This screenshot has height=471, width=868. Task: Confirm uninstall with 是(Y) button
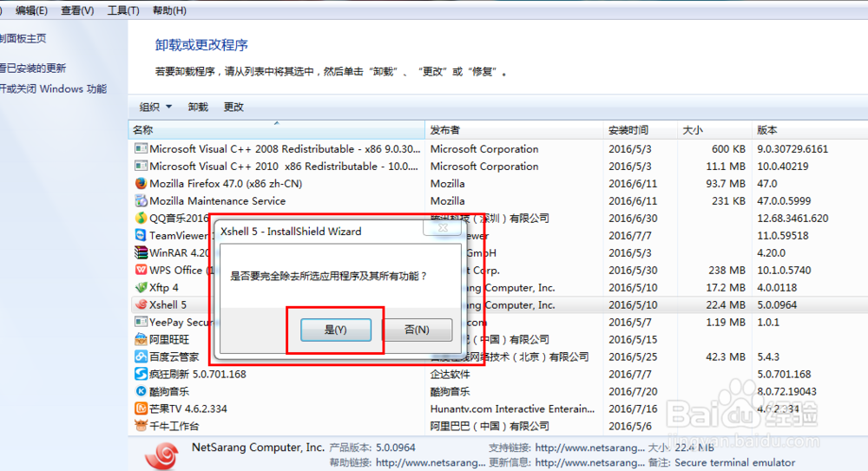pyautogui.click(x=335, y=330)
